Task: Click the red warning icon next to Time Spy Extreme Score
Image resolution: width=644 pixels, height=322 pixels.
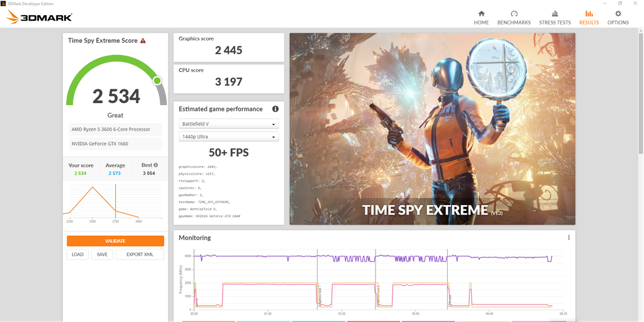Action: tap(143, 41)
